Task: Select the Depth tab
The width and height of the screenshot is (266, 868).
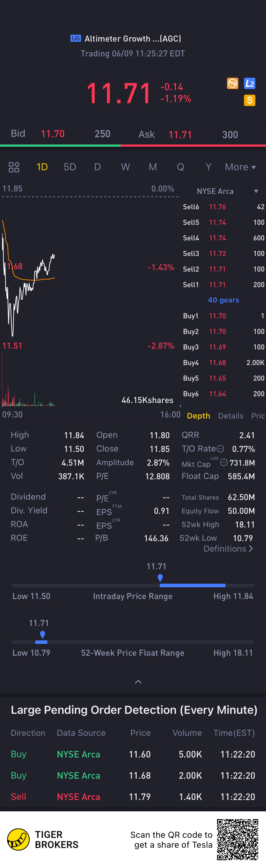Action: coord(198,416)
